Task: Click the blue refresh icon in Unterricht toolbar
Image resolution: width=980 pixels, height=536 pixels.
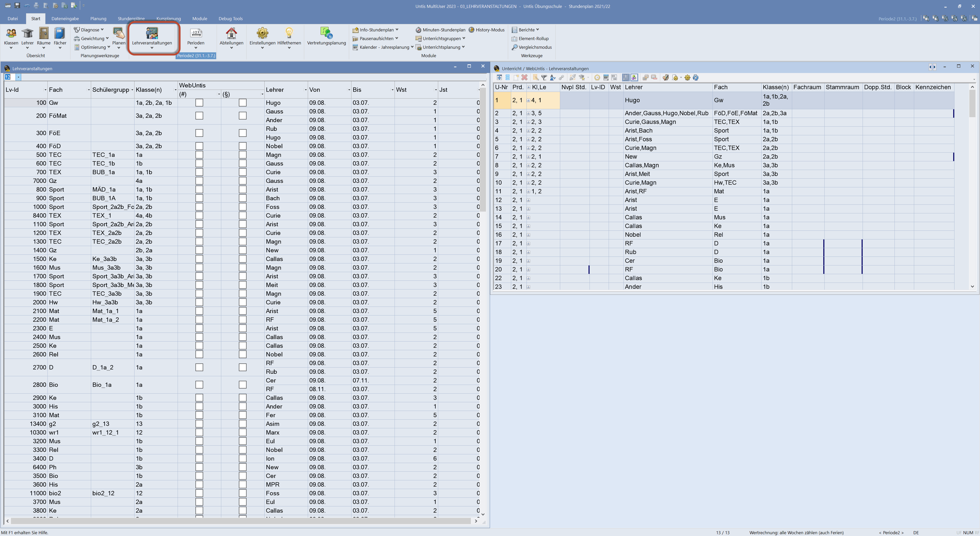Action: 696,78
